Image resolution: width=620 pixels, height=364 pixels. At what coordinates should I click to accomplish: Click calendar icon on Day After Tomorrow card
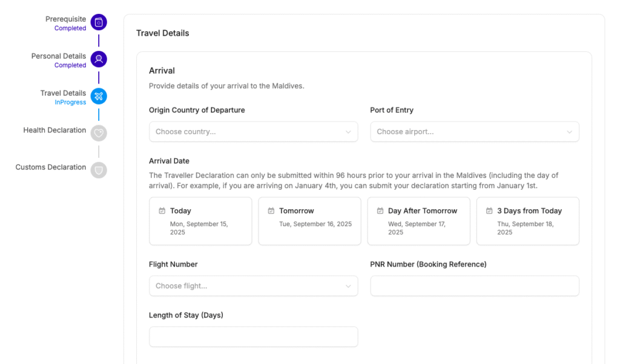tap(380, 211)
